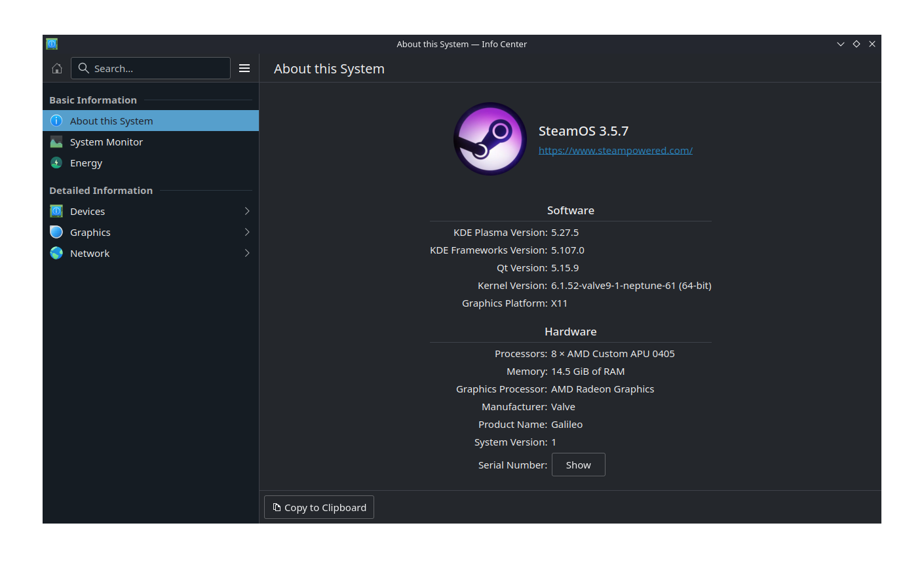Click the Qt Version value 5.15.9
Image resolution: width=924 pixels, height=574 pixels.
click(x=565, y=268)
